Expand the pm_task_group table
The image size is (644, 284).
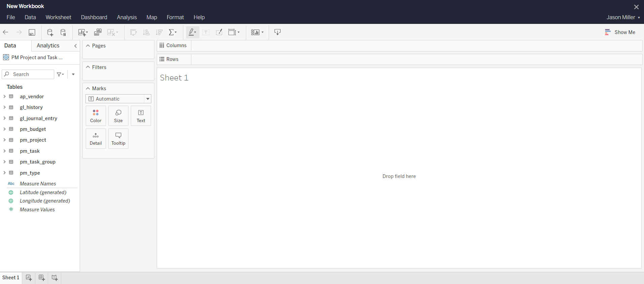click(x=4, y=162)
